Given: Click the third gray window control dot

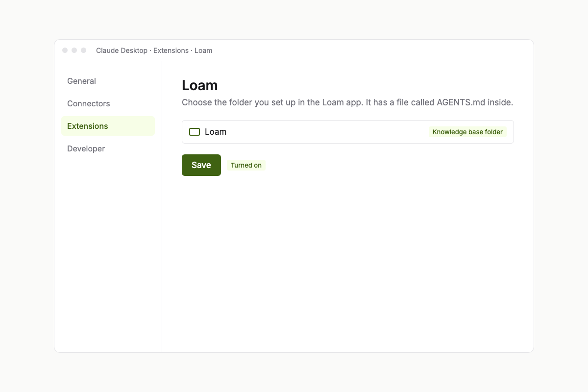Looking at the screenshot, I should point(83,50).
